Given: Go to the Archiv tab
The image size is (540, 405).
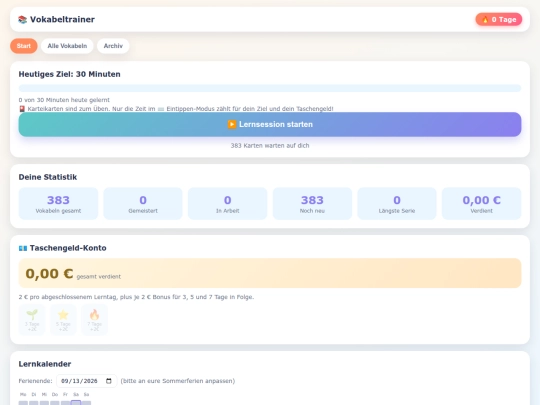Looking at the screenshot, I should click(113, 46).
